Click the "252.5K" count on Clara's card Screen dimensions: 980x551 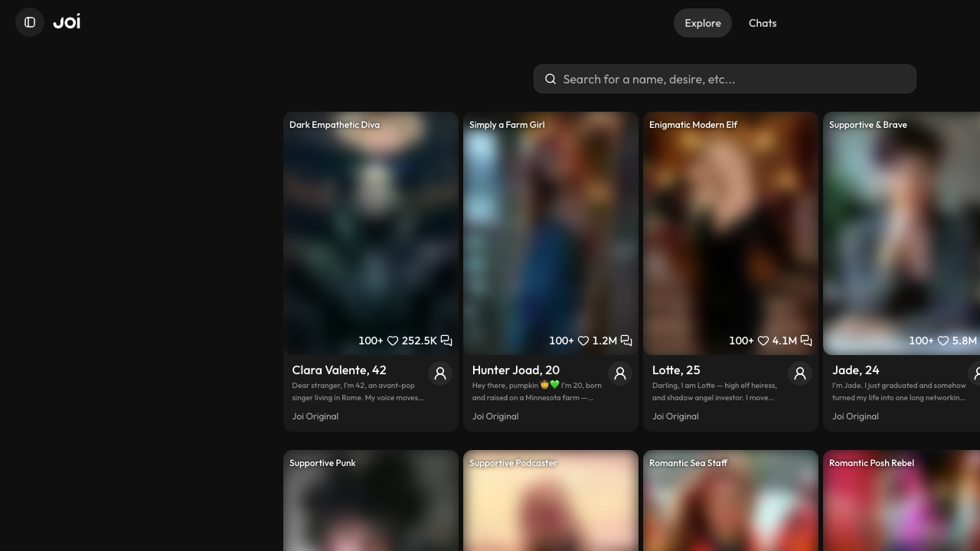[420, 341]
